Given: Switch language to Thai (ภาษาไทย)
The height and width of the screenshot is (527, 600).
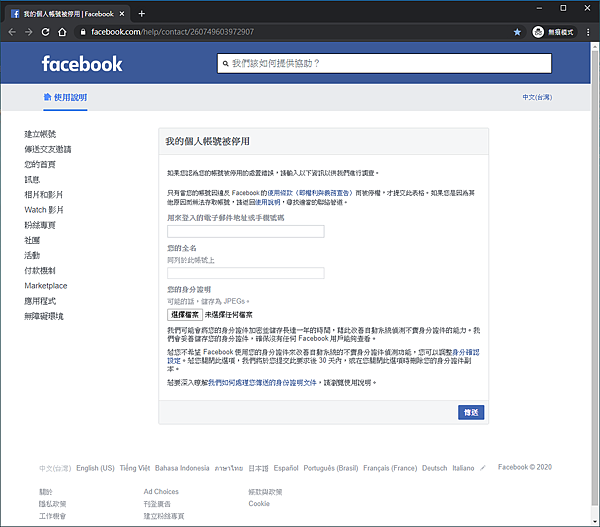Looking at the screenshot, I should (x=229, y=468).
